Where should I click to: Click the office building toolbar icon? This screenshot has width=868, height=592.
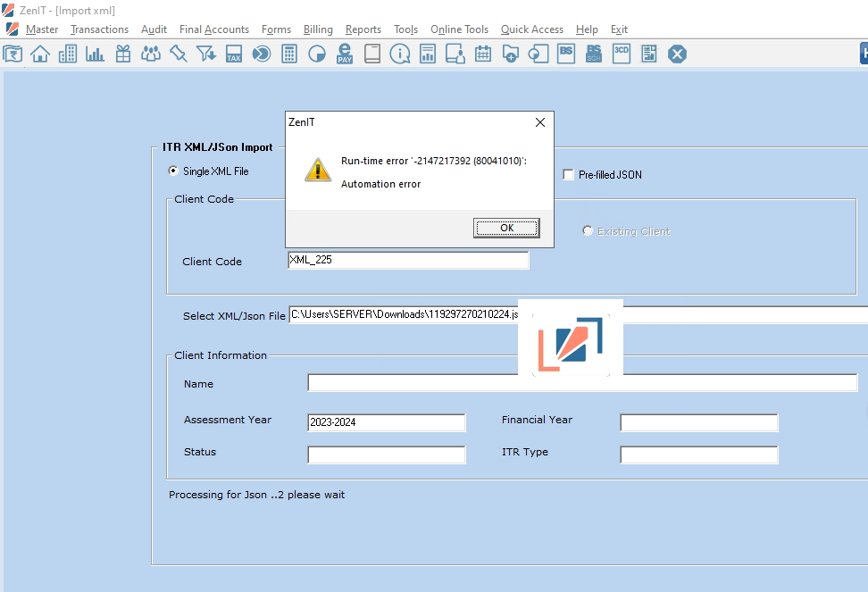pos(68,54)
